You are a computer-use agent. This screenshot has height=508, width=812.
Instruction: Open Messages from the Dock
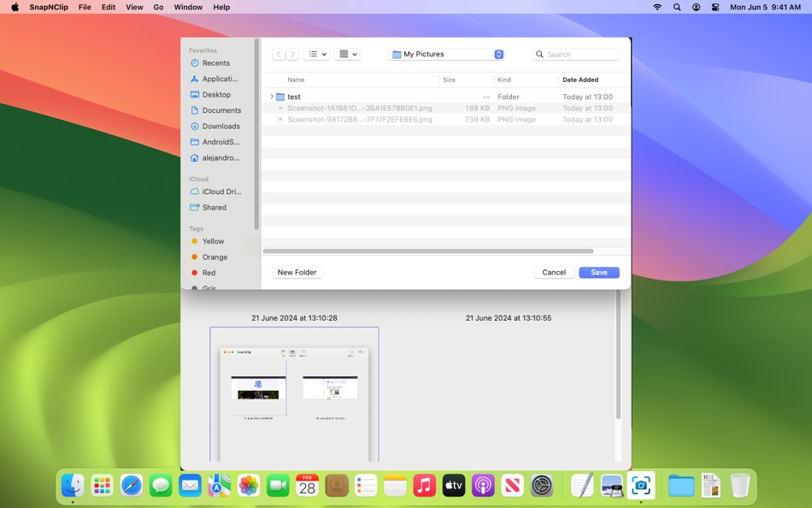(161, 486)
